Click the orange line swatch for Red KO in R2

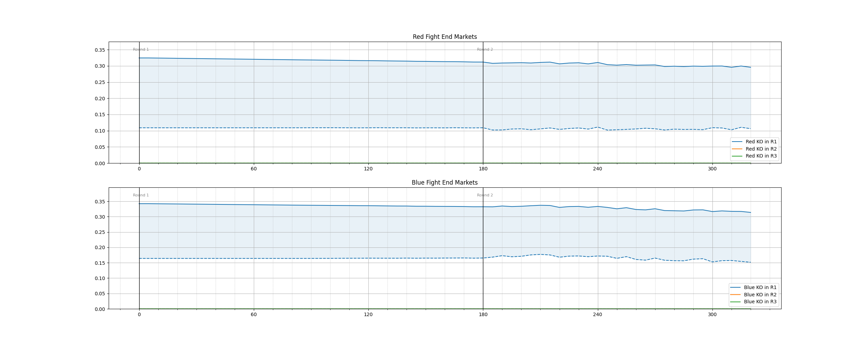(737, 149)
